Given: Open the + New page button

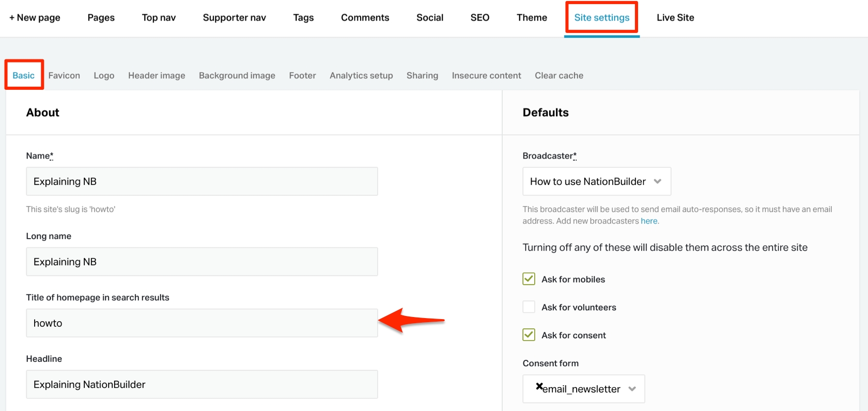Looking at the screenshot, I should click(35, 18).
